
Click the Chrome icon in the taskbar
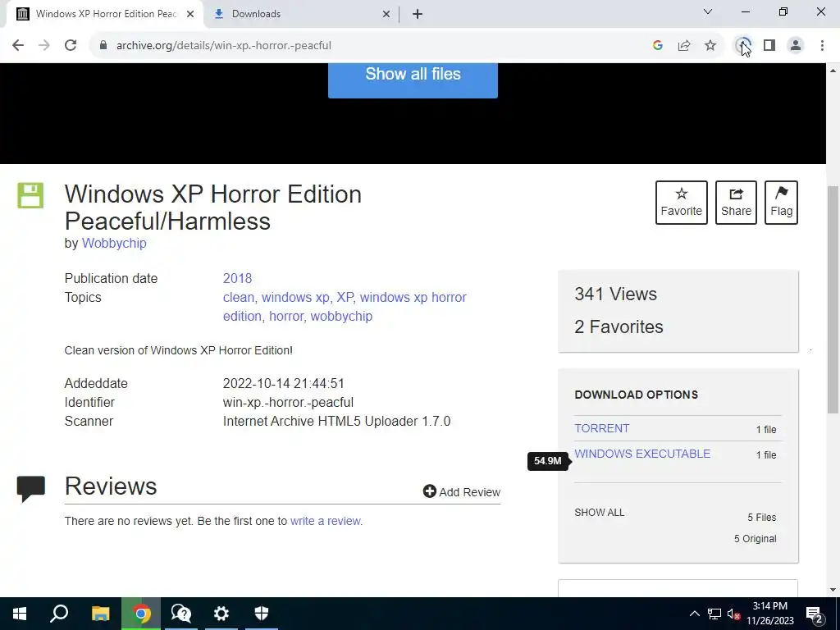coord(141,614)
